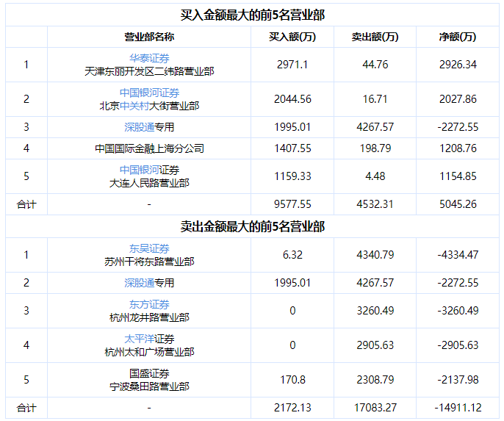
Task: Select the 宁波桑田路营业部 text
Action: tap(149, 386)
